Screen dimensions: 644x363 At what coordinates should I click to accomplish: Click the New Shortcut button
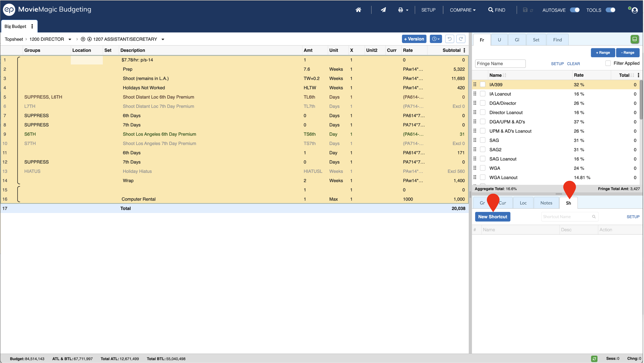[492, 217]
